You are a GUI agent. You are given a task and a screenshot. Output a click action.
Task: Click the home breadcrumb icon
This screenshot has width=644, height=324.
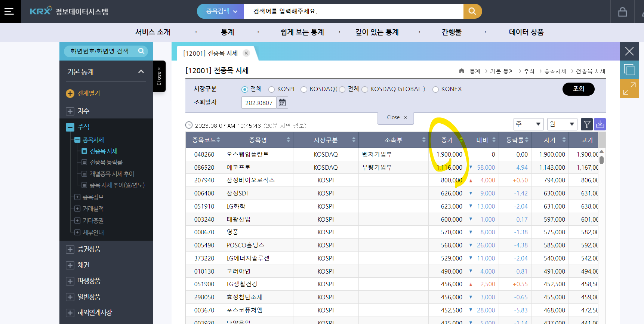point(462,71)
